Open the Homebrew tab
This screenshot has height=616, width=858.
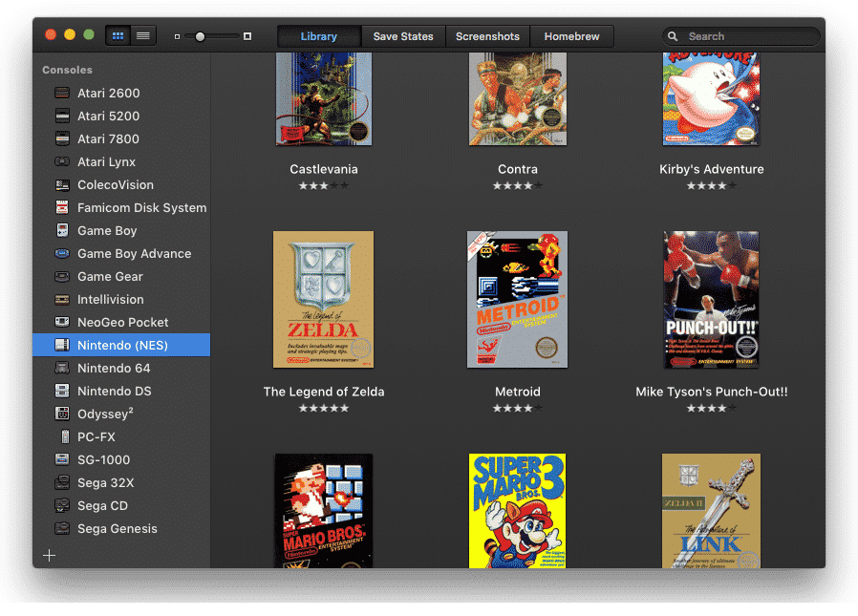(x=571, y=35)
